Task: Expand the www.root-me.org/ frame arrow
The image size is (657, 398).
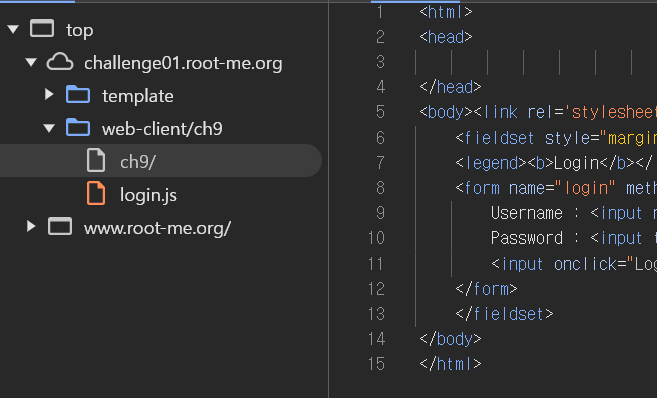Action: coord(31,227)
